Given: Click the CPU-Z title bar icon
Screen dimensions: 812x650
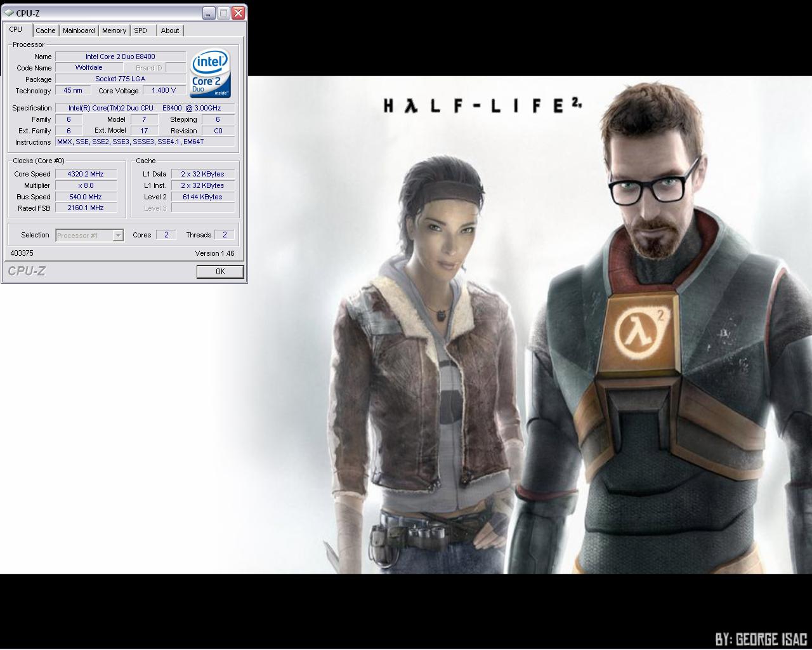Looking at the screenshot, I should pos(9,13).
